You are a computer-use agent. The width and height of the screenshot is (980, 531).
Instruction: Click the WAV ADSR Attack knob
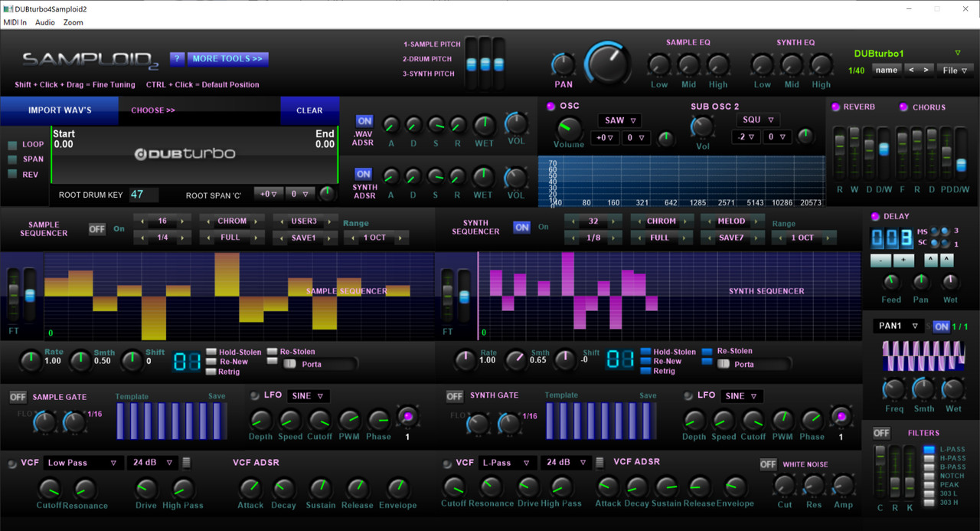[390, 124]
